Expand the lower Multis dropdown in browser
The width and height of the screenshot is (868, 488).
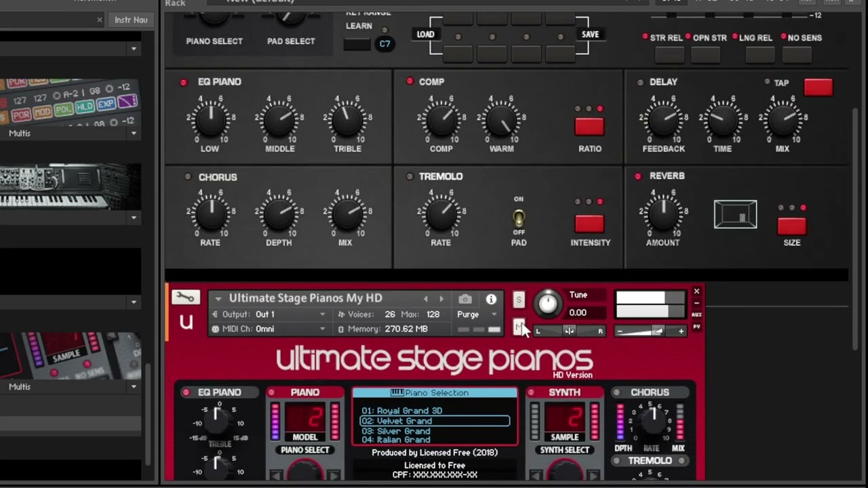(x=134, y=387)
